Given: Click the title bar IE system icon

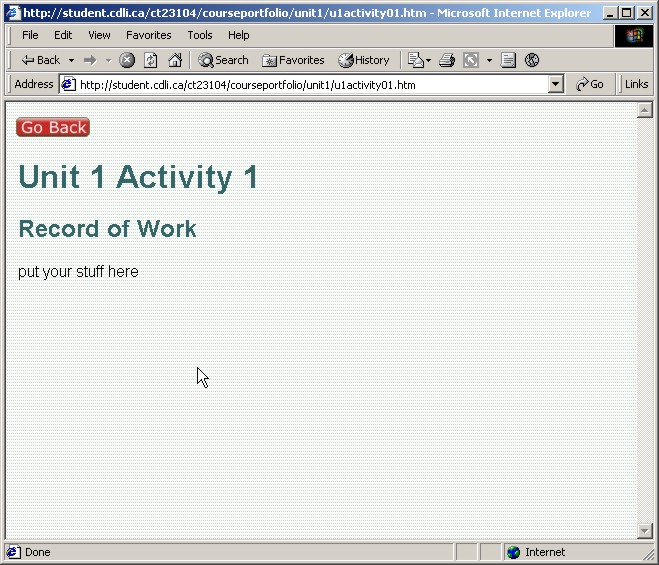Looking at the screenshot, I should (x=13, y=13).
